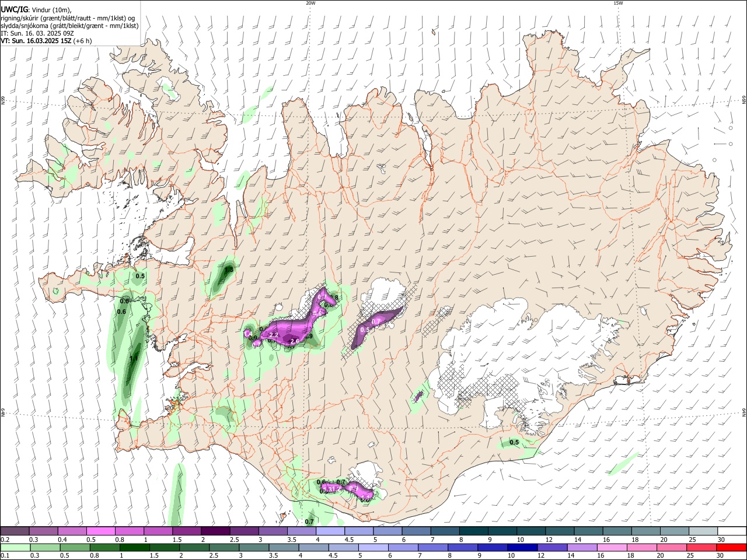This screenshot has height=560, width=747.
Task: Select upper legend light periwinkle swatch at 4
Action: click(330, 531)
